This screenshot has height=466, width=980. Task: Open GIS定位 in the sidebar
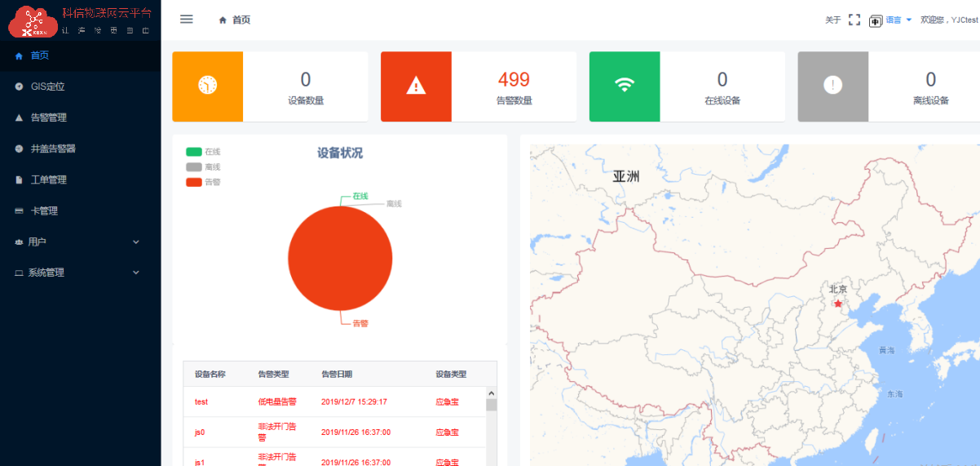click(x=47, y=87)
